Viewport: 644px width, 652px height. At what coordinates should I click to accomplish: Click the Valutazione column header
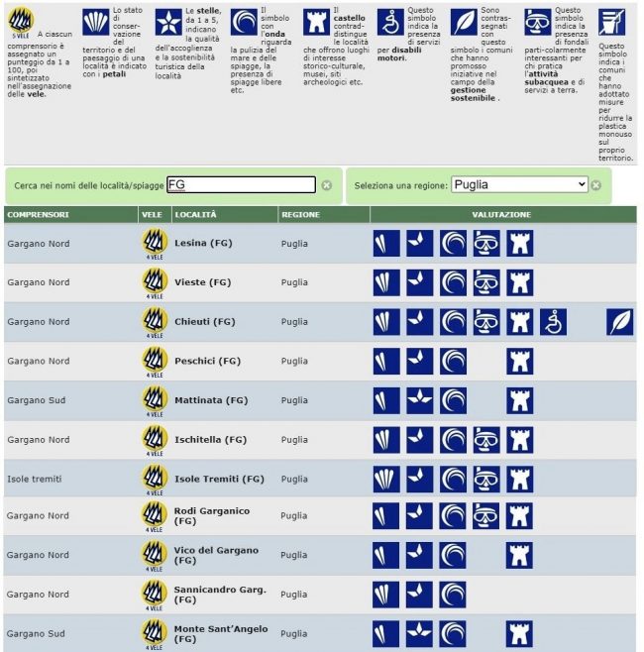pyautogui.click(x=501, y=214)
